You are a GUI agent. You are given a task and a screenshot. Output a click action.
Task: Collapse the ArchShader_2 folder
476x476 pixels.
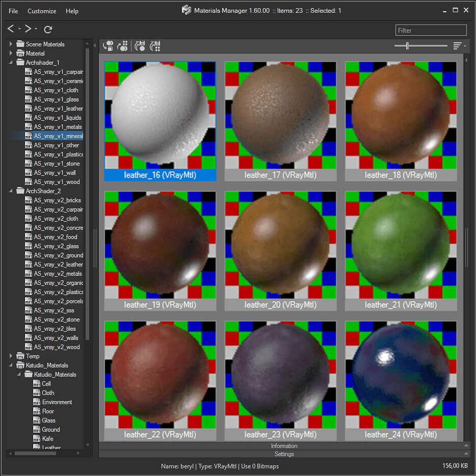(x=11, y=191)
